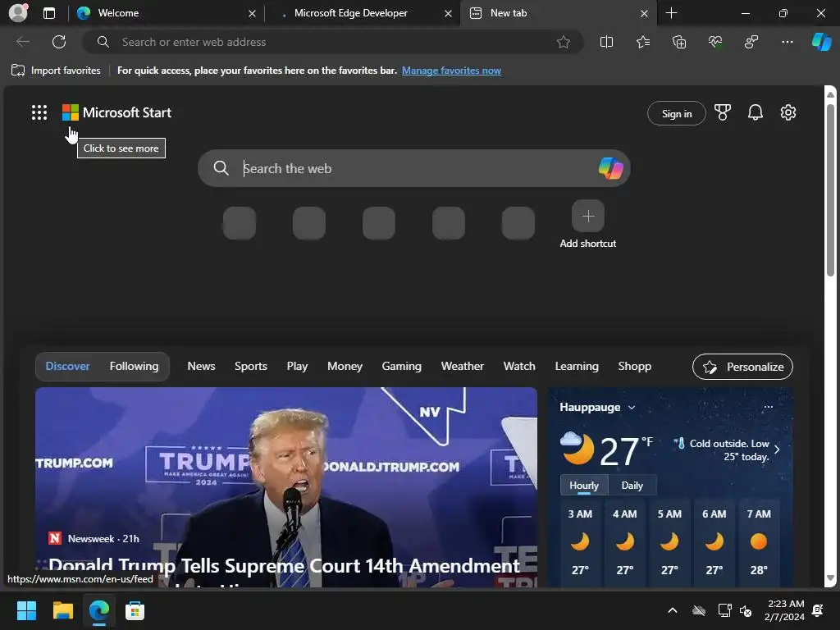This screenshot has height=630, width=840.
Task: Open notifications bell icon
Action: 756,112
